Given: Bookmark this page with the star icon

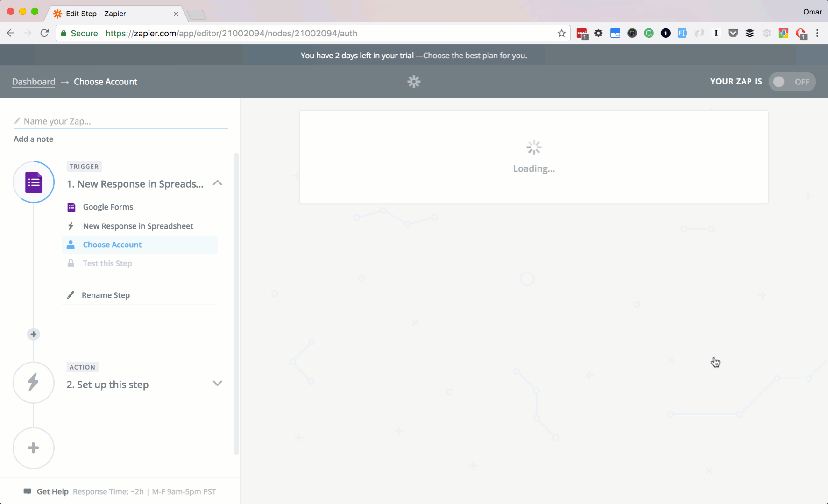Looking at the screenshot, I should coord(561,33).
